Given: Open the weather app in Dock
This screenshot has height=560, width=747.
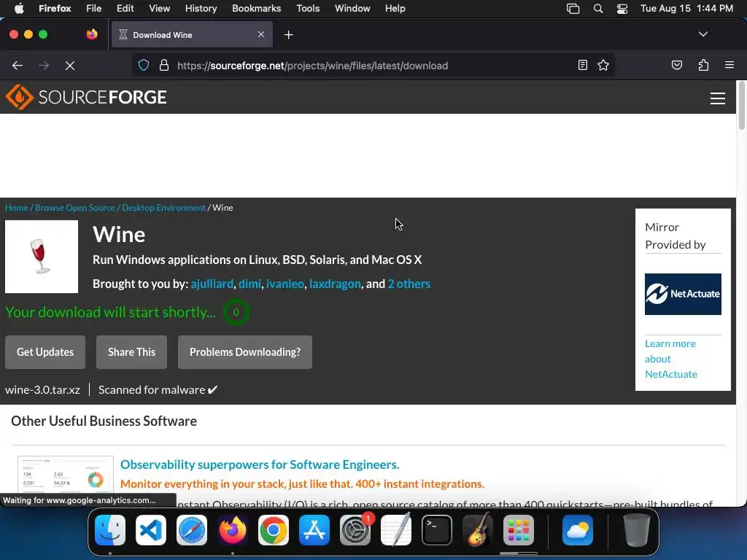Looking at the screenshot, I should click(578, 530).
